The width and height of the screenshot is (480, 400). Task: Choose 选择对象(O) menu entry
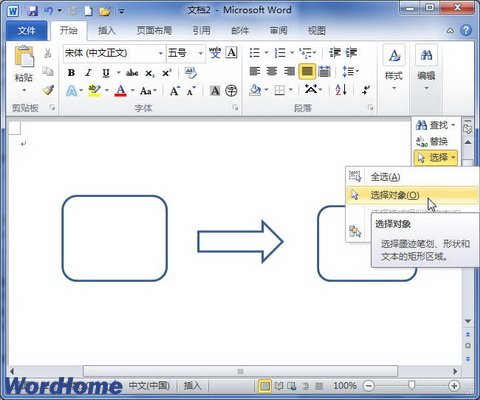pos(413,195)
